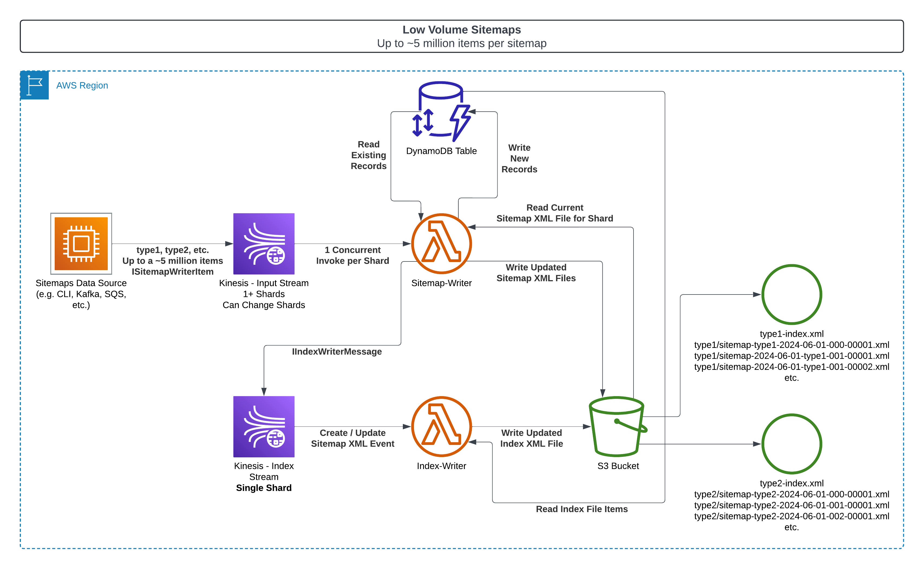Click 'type2/sitemap-type2-2024-06-01-000-00001.xml' text

tap(792, 494)
